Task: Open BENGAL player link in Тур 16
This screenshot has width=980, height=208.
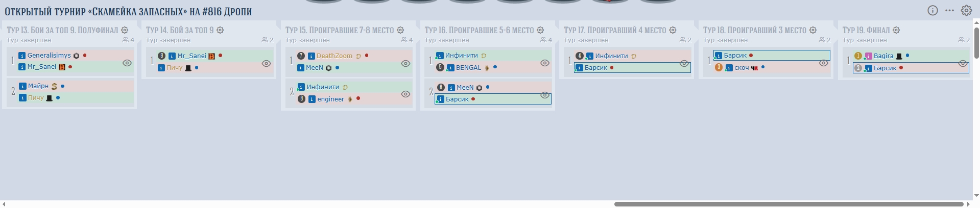Action: (x=468, y=68)
